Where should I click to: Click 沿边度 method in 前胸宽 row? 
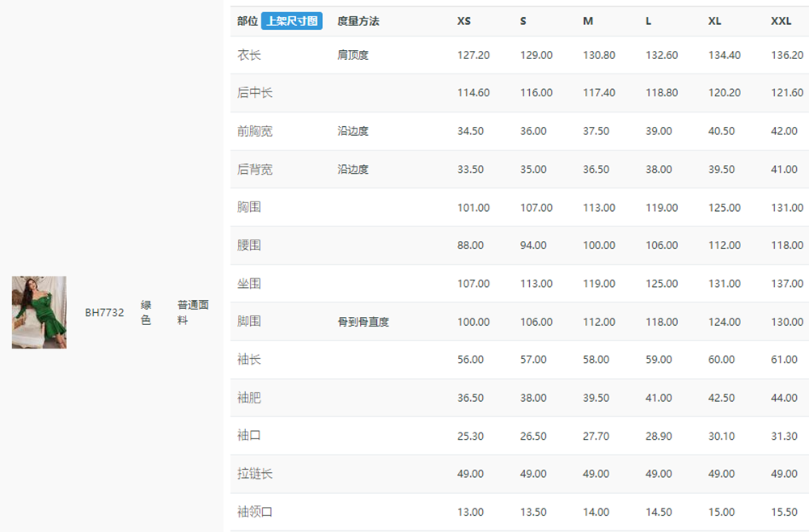pyautogui.click(x=353, y=131)
